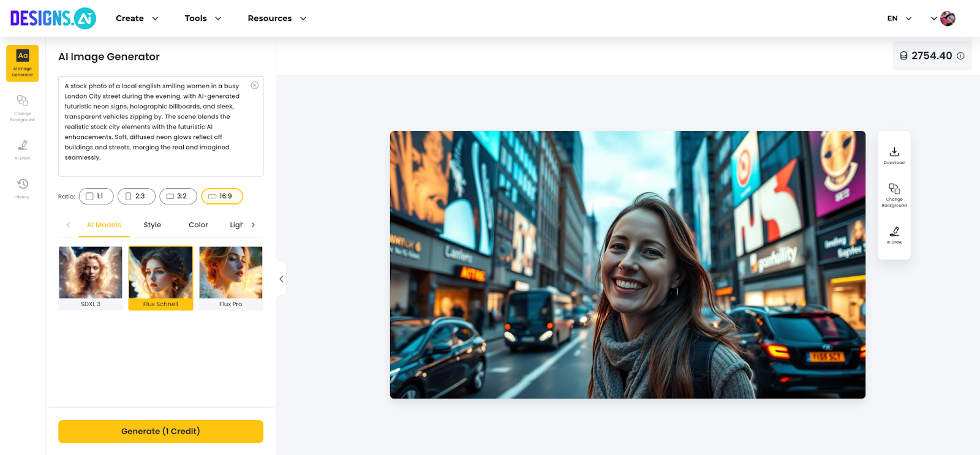Viewport: 980px width, 455px height.
Task: Select 1:1 aspect ratio
Action: pyautogui.click(x=96, y=196)
